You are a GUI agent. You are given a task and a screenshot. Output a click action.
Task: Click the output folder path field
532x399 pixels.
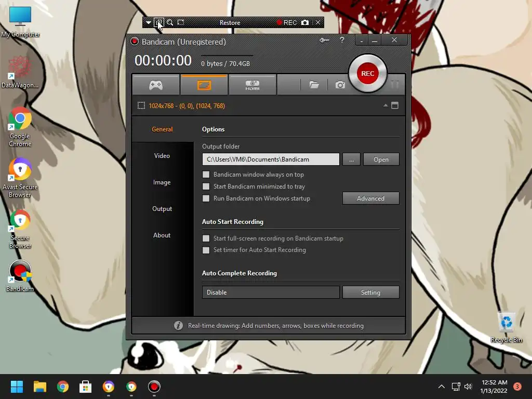271,159
